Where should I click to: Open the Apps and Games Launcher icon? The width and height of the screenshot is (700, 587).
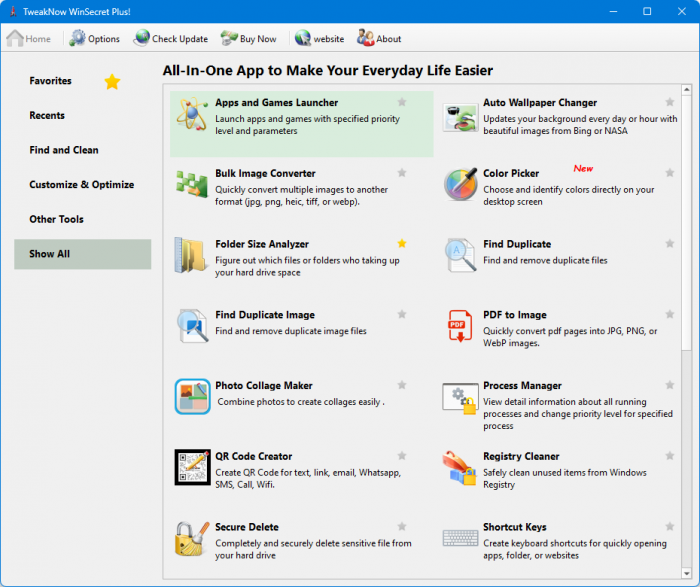pos(192,116)
